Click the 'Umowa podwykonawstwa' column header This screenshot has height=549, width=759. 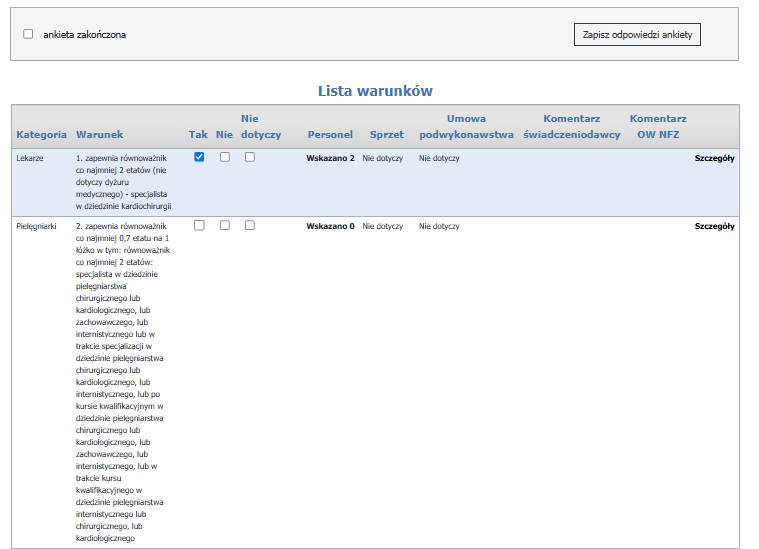466,126
